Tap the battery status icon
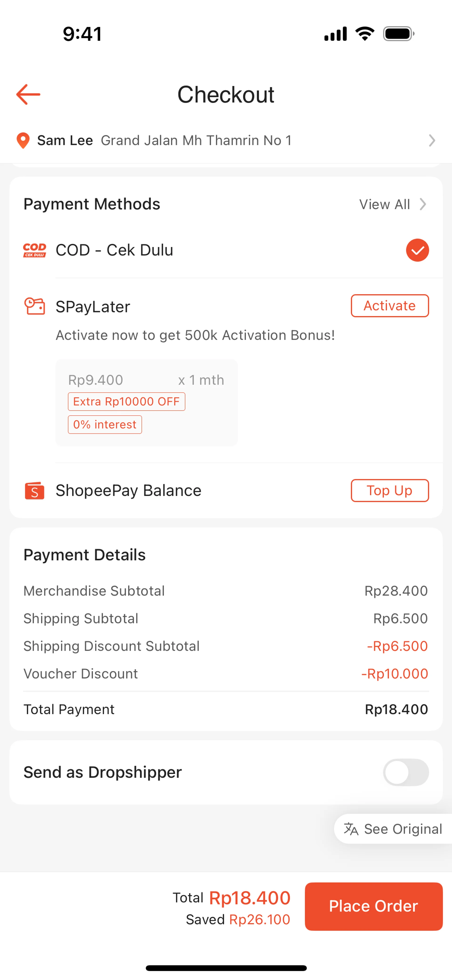The image size is (452, 980). [398, 34]
